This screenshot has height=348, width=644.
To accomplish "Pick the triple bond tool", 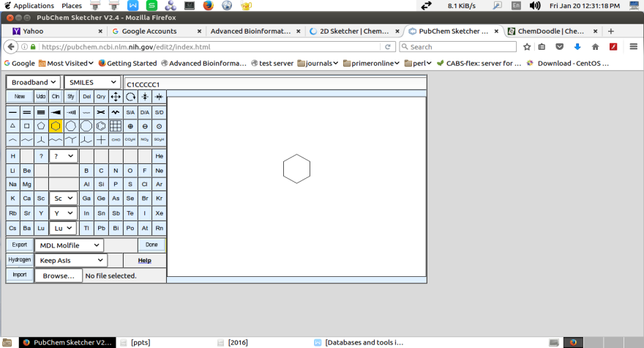I will [x=42, y=112].
